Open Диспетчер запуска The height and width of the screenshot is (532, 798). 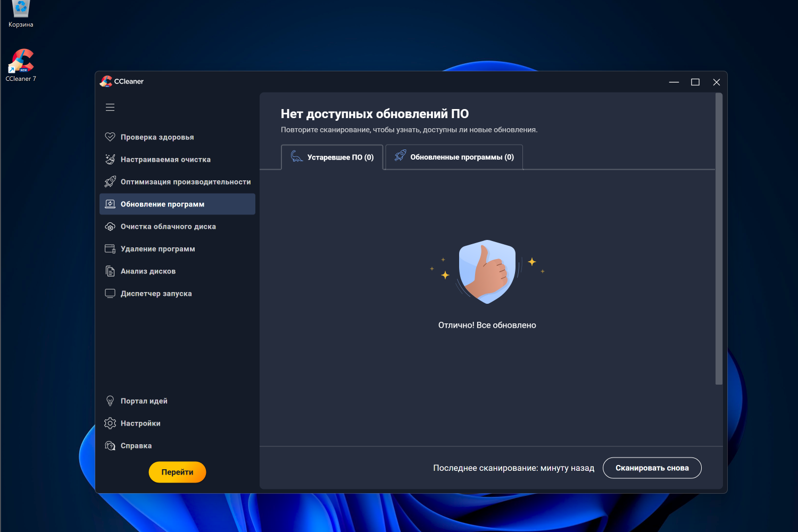click(x=177, y=294)
